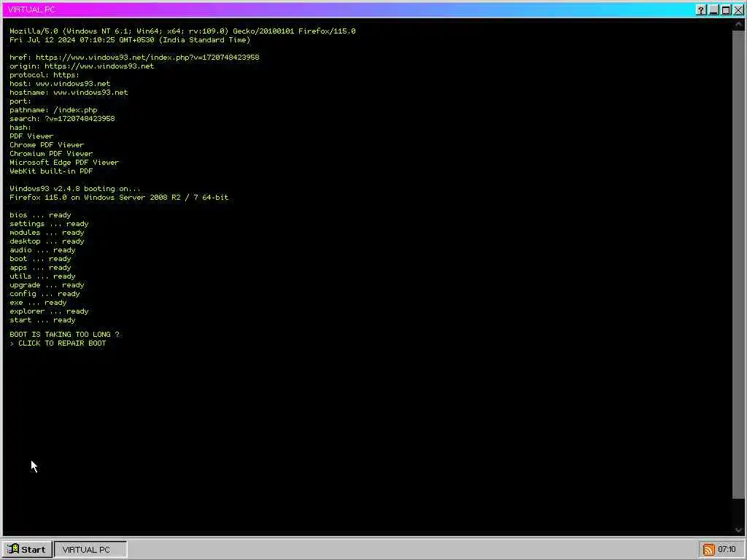Click the utils ... ready line
This screenshot has width=747, height=560.
42,276
